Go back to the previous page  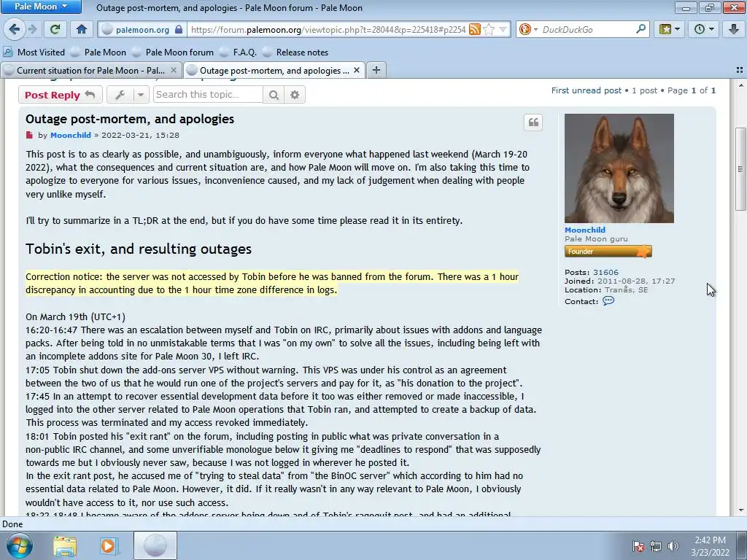tap(14, 29)
